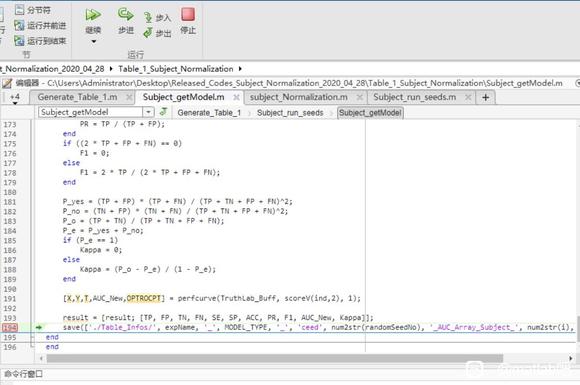Viewport: 580px width, 385px height.
Task: Click 'Kappa = 0;' on line 186
Action: (x=101, y=250)
